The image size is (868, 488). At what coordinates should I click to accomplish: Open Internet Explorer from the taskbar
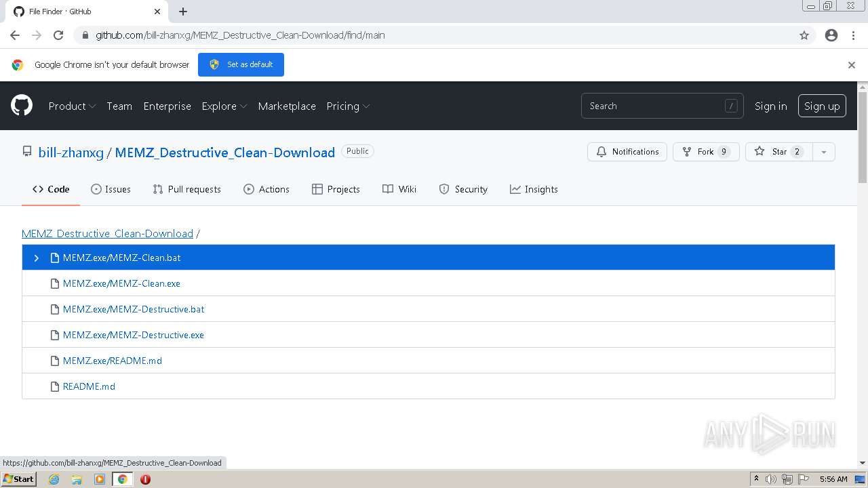[x=54, y=479]
